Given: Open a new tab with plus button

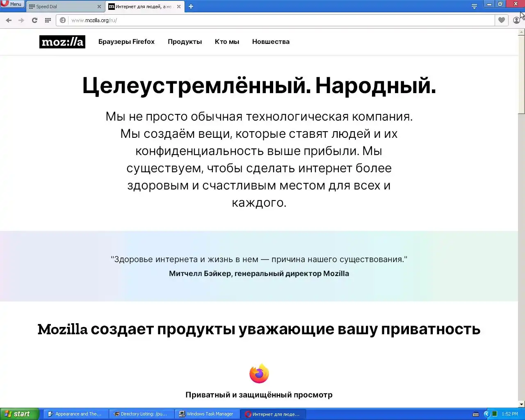Looking at the screenshot, I should [191, 7].
